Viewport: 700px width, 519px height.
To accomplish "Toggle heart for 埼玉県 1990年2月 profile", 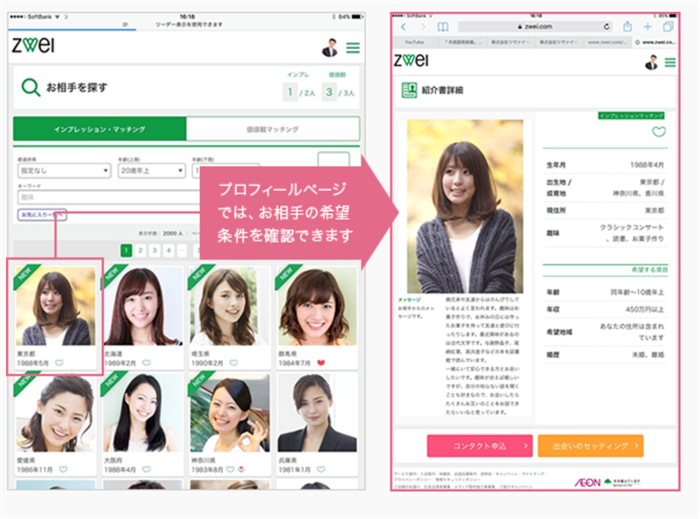I will [233, 363].
